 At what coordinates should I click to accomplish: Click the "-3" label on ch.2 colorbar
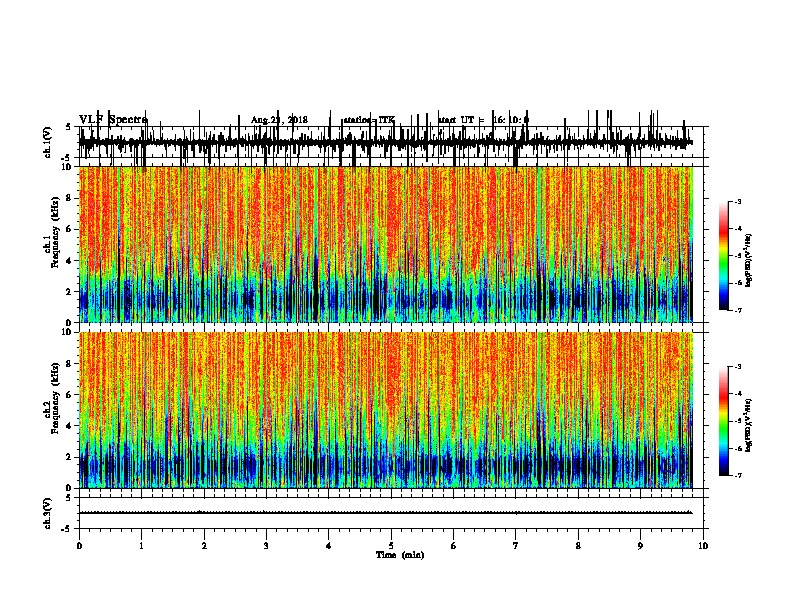737,367
